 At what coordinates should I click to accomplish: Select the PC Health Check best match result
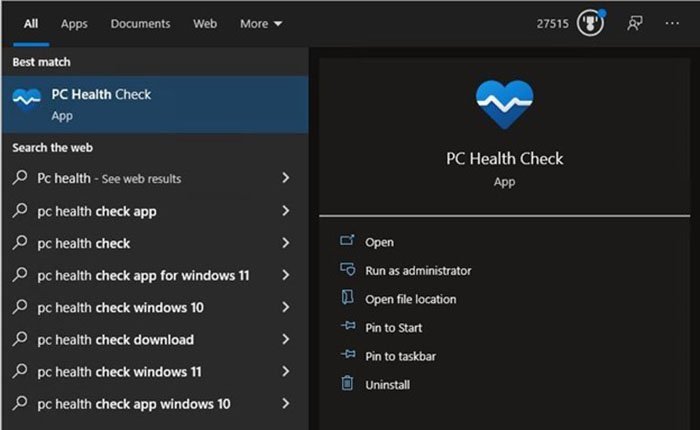[x=155, y=104]
